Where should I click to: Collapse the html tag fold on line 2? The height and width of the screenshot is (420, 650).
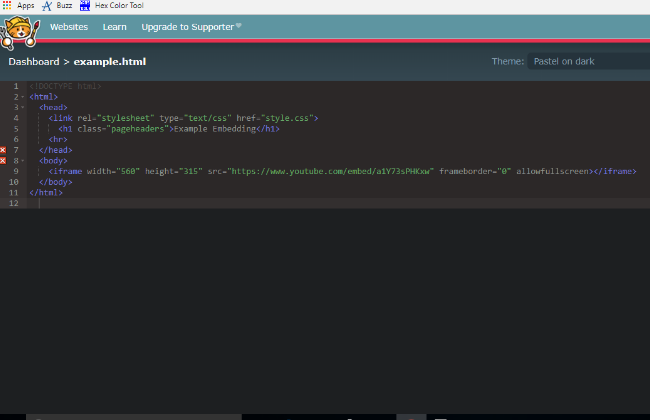(23, 97)
